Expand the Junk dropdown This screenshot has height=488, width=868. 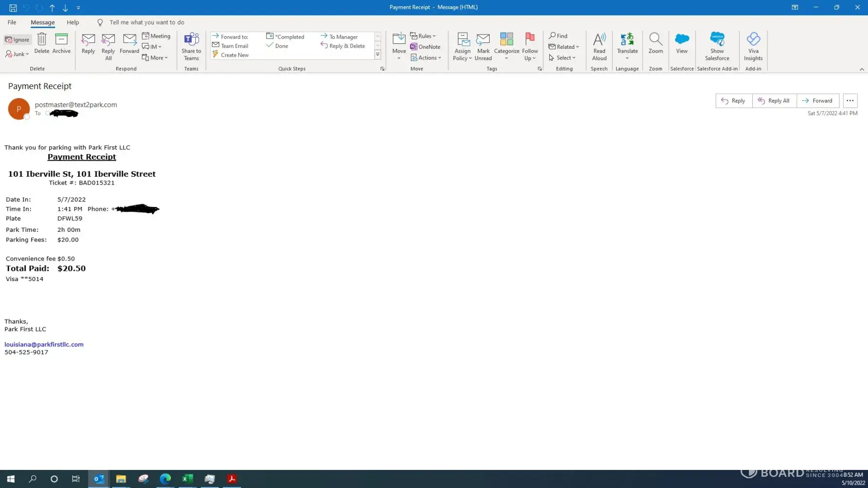[x=18, y=54]
